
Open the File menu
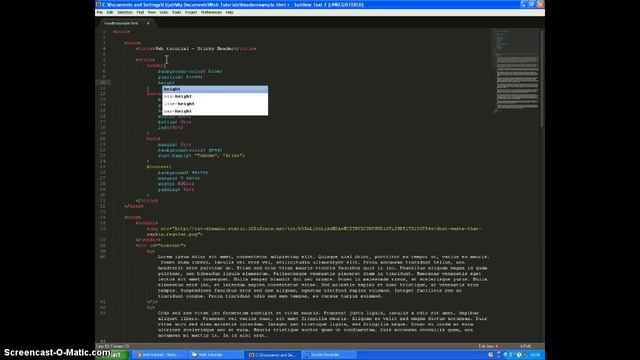click(x=100, y=13)
